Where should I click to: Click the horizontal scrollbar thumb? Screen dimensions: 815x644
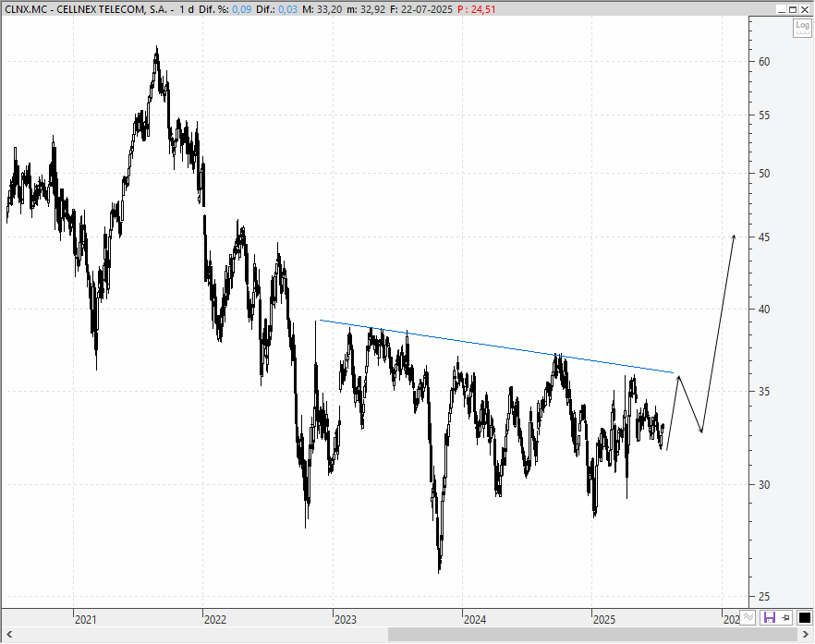pos(592,634)
